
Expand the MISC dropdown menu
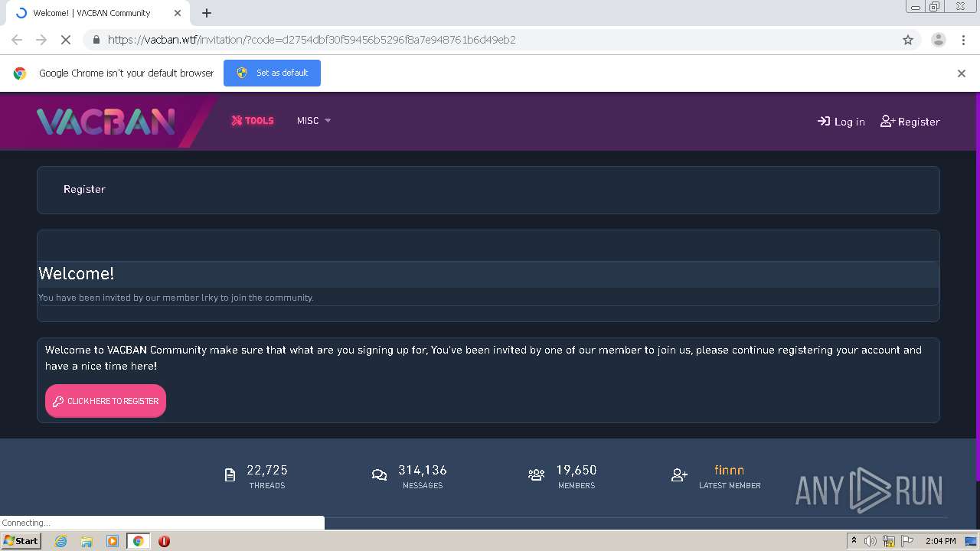(x=314, y=120)
